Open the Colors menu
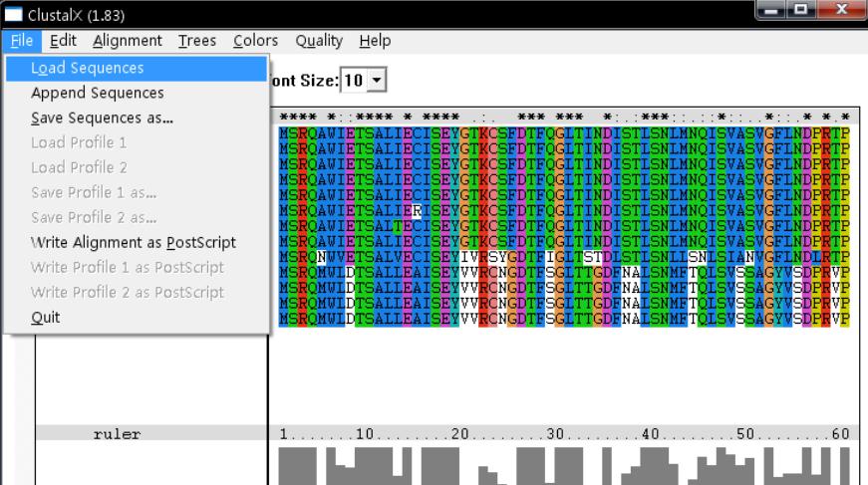 point(255,41)
